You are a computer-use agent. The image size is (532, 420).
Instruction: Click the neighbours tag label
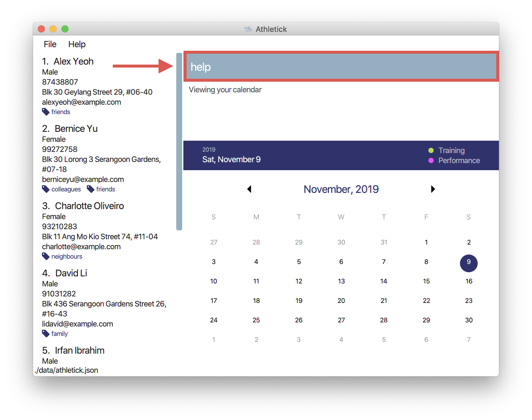coord(67,256)
